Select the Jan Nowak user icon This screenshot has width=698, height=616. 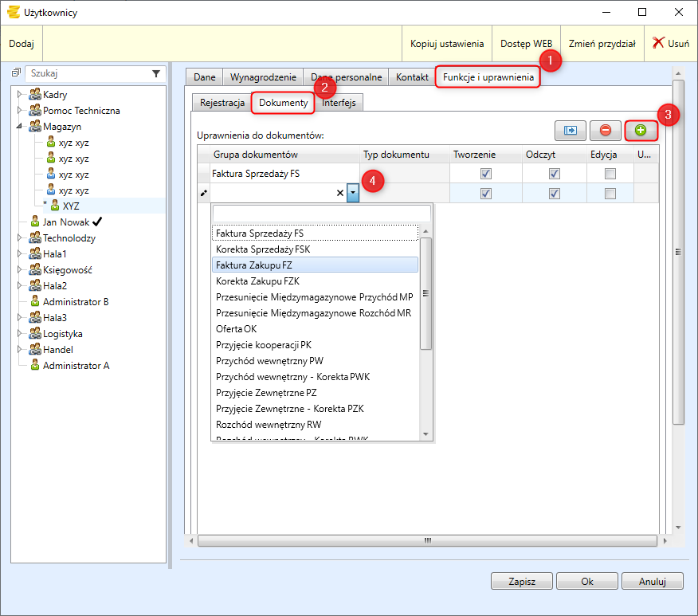35,222
